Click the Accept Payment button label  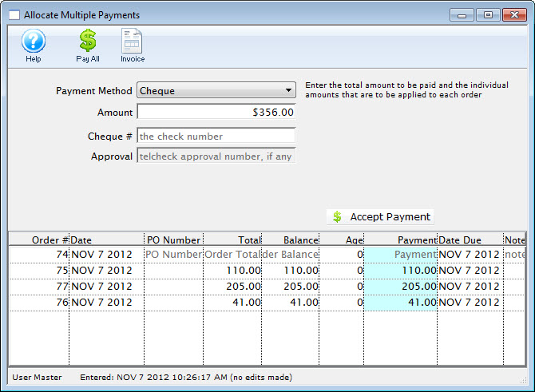[390, 216]
